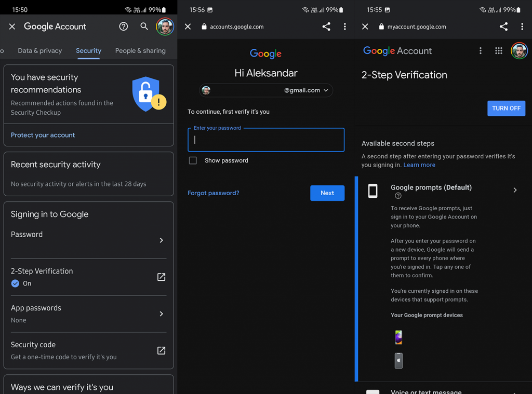Open the profile avatar on 2-Step Verification page
The image size is (532, 394).
click(x=520, y=51)
